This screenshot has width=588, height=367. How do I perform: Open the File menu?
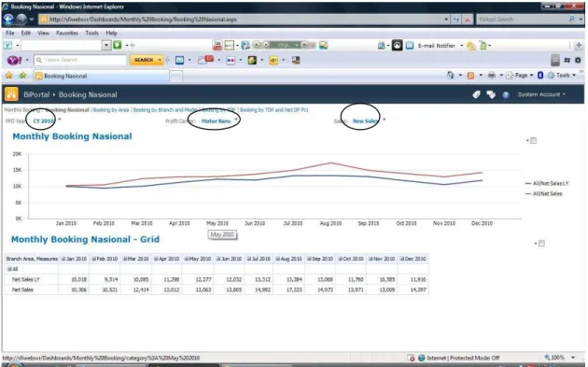[x=9, y=33]
